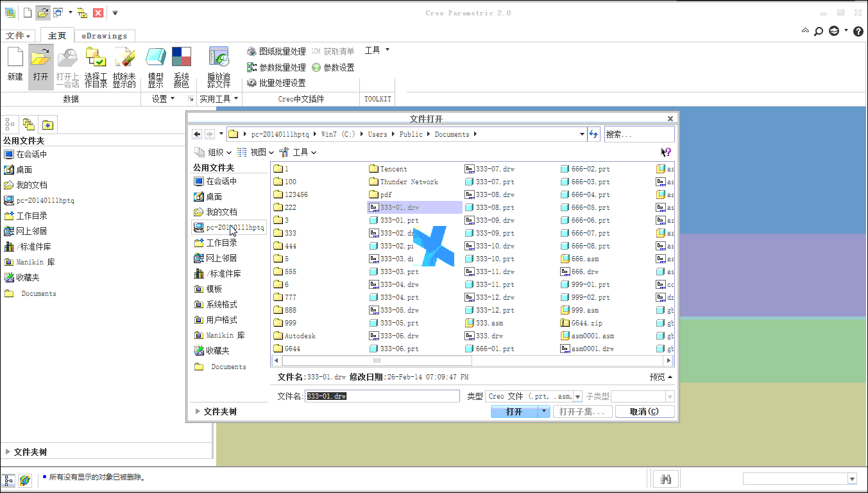Click the 取消(C) button

tap(645, 411)
